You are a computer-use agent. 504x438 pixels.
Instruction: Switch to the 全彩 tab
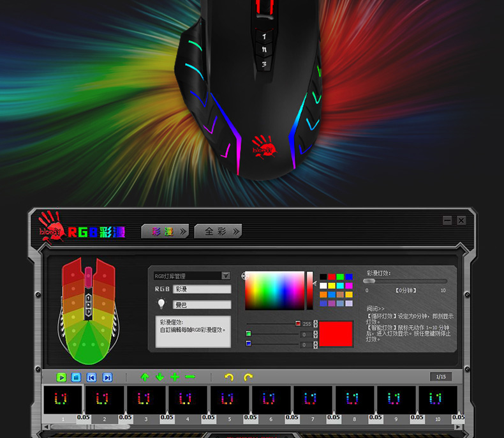click(218, 231)
